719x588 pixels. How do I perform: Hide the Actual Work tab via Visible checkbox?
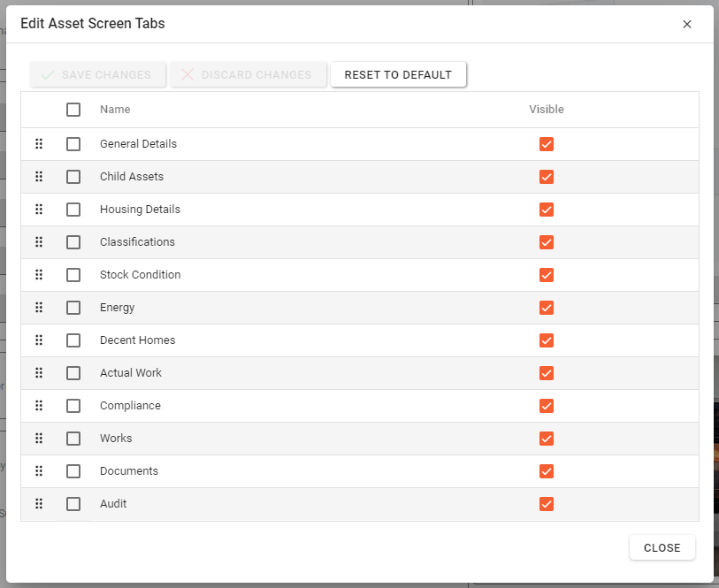point(547,373)
